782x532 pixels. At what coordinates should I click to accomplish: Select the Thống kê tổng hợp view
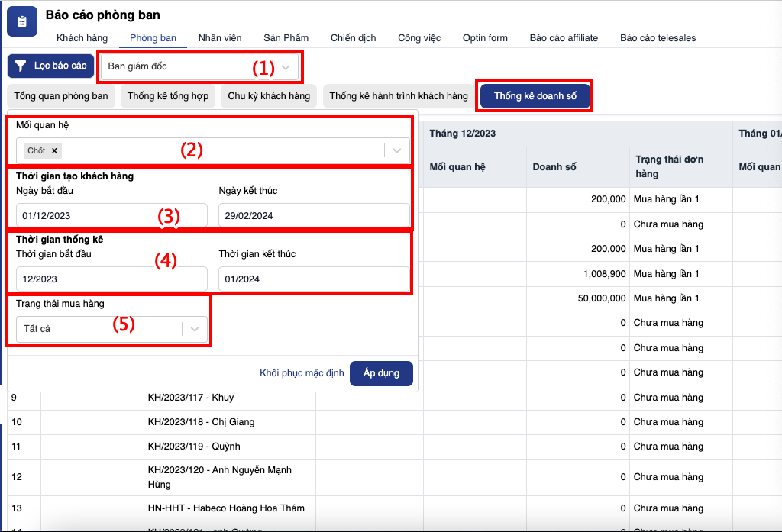click(167, 96)
